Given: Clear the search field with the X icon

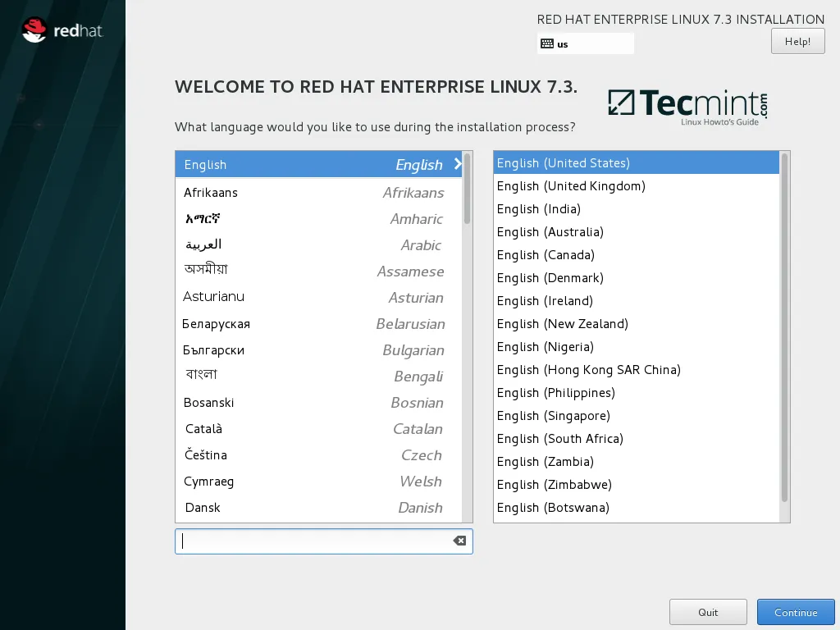Looking at the screenshot, I should click(x=459, y=541).
